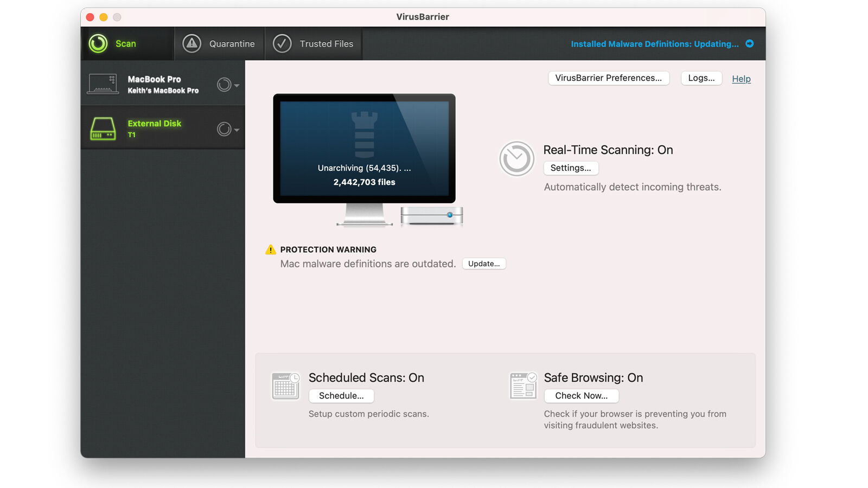Click Mac malware definitions are outdated text

pyautogui.click(x=368, y=264)
